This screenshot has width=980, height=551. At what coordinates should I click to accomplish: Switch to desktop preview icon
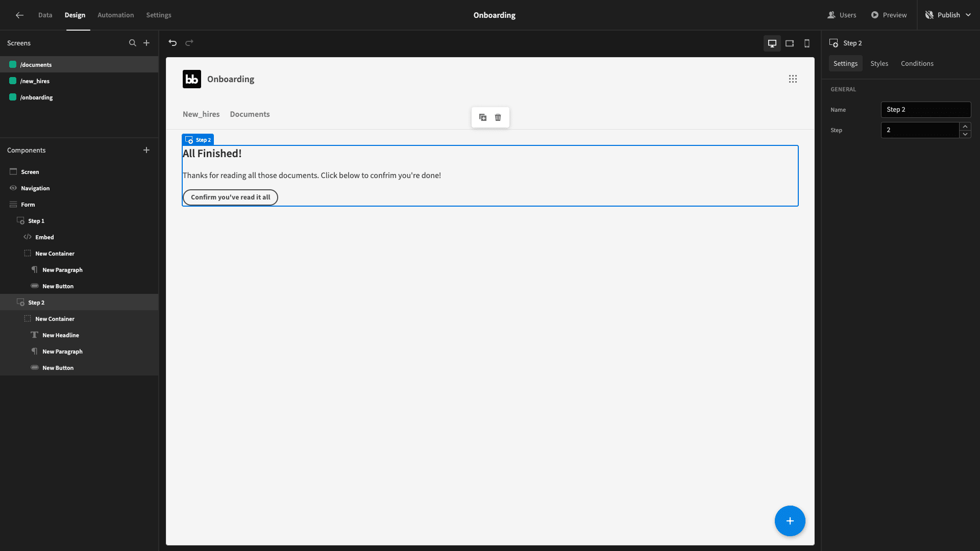click(x=772, y=43)
